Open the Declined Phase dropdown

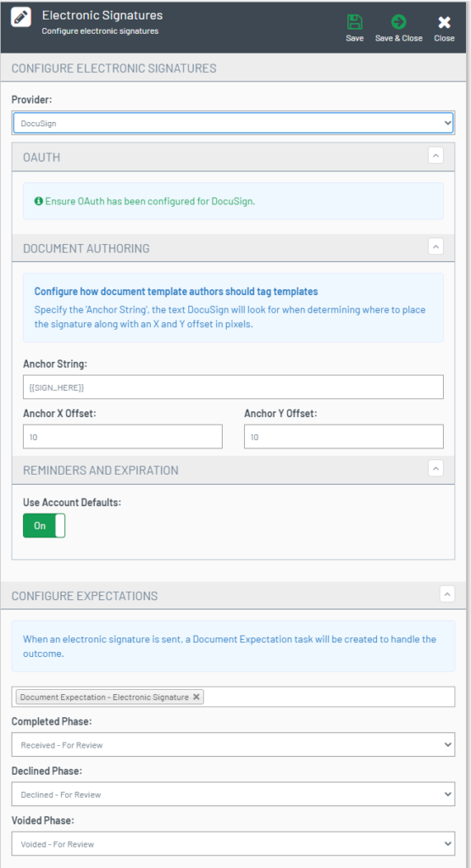233,794
